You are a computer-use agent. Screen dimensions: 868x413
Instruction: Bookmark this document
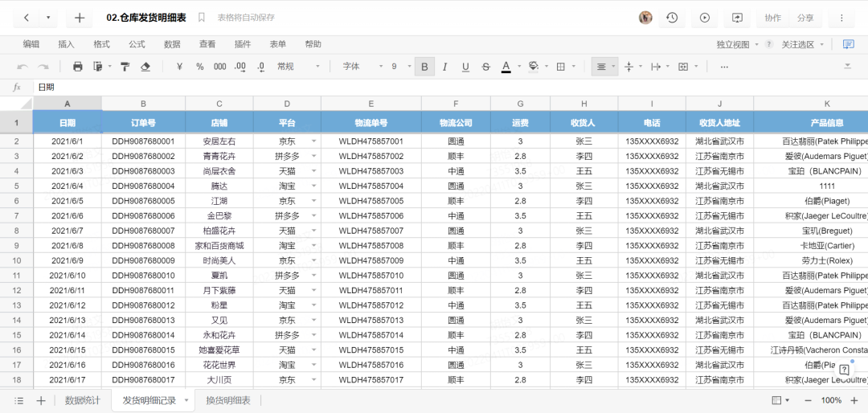coord(202,18)
